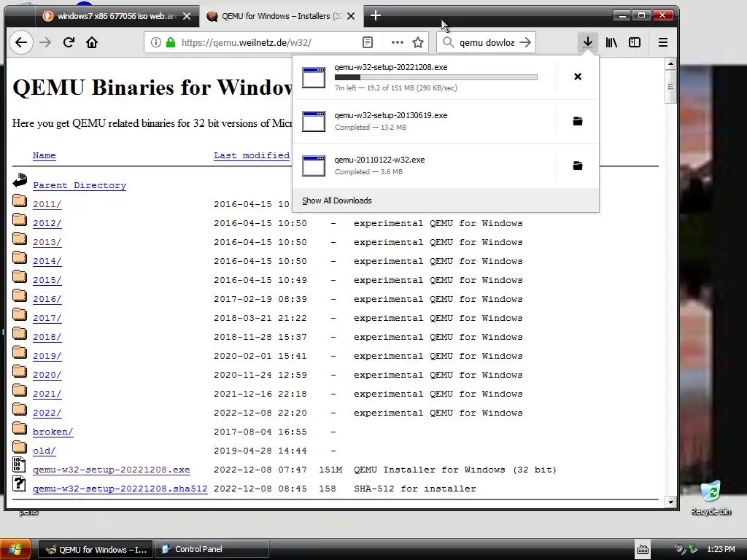This screenshot has width=747, height=560.
Task: Click the binary file icon for setup exe
Action: tap(19, 464)
